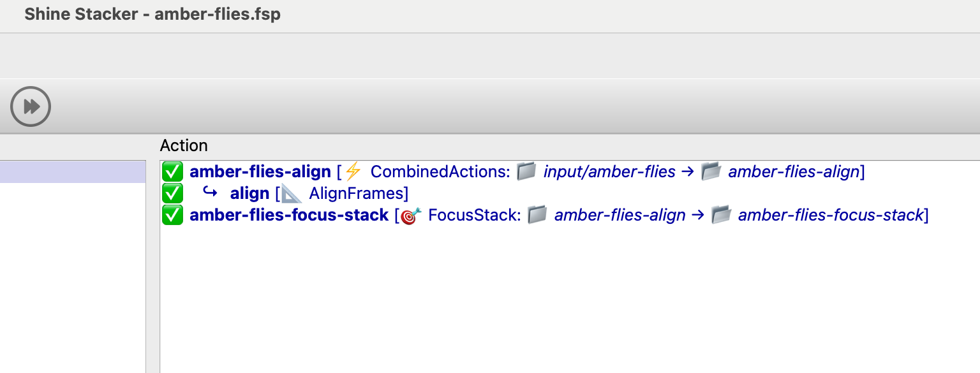Viewport: 980px width, 373px height.
Task: Click the input/amber-flies folder icon
Action: [x=526, y=172]
